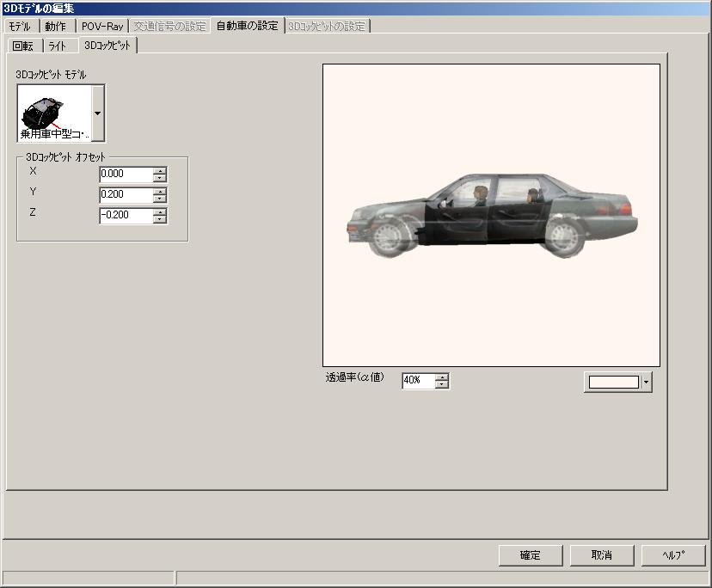
Task: Select the POV-Ray tab
Action: click(x=102, y=26)
